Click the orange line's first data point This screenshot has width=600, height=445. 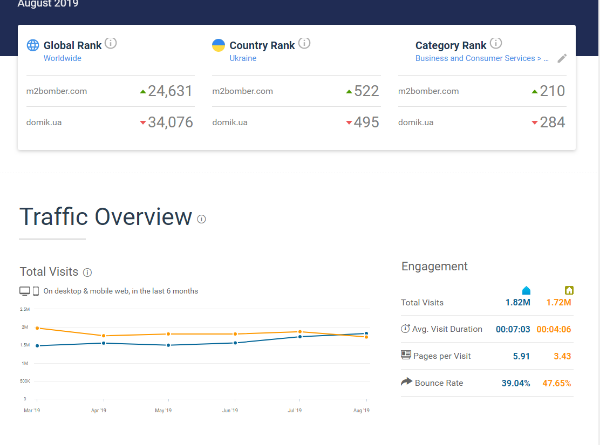tap(37, 328)
